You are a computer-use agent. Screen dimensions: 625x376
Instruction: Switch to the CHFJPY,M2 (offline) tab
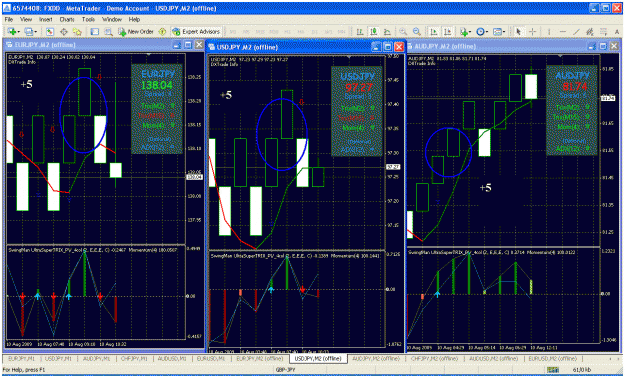434,359
